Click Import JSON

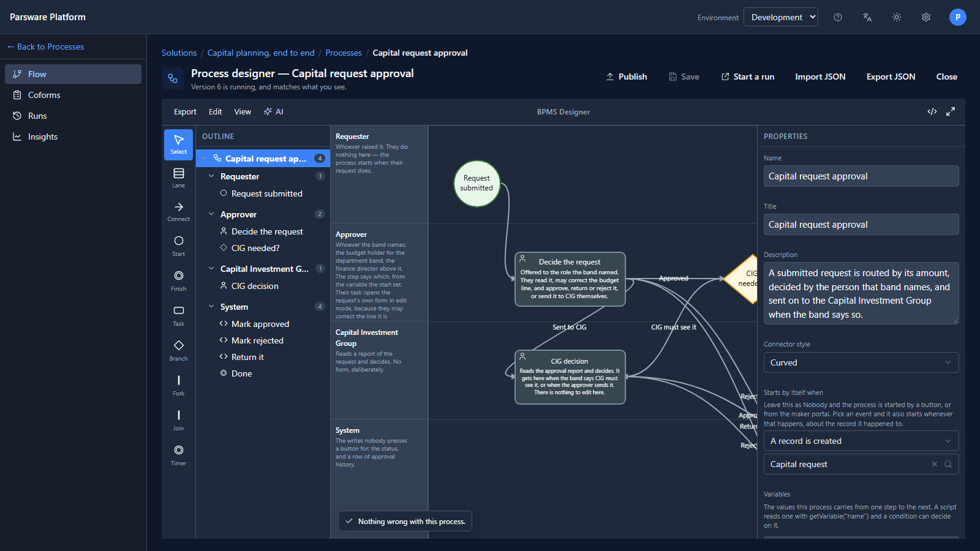[x=820, y=77]
